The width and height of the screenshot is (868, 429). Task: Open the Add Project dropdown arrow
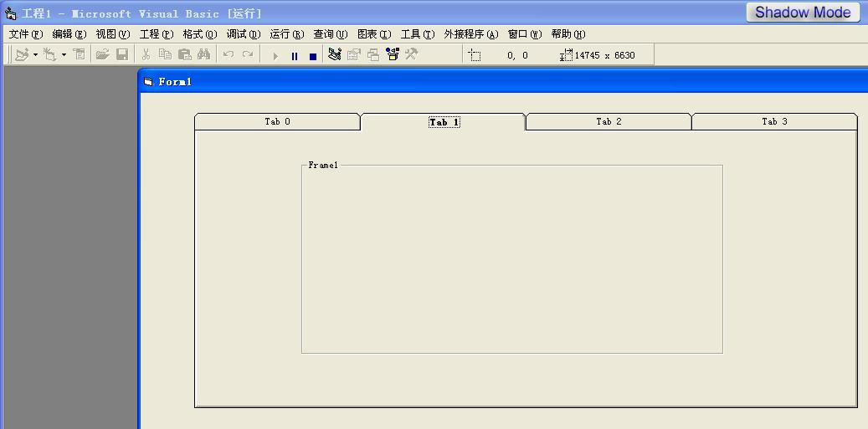(x=35, y=54)
